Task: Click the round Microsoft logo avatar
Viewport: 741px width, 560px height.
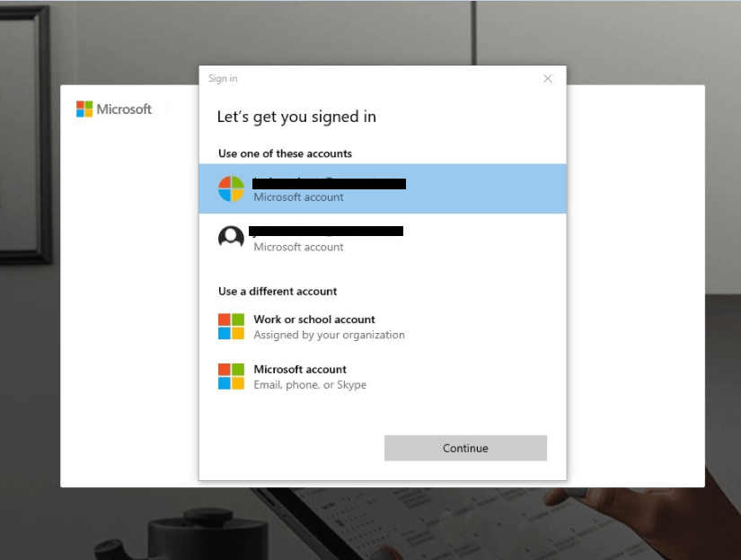Action: click(231, 188)
